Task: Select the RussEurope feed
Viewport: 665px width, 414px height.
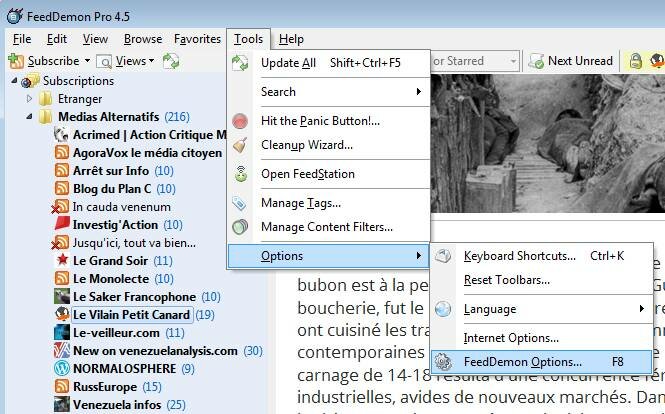Action: point(105,387)
